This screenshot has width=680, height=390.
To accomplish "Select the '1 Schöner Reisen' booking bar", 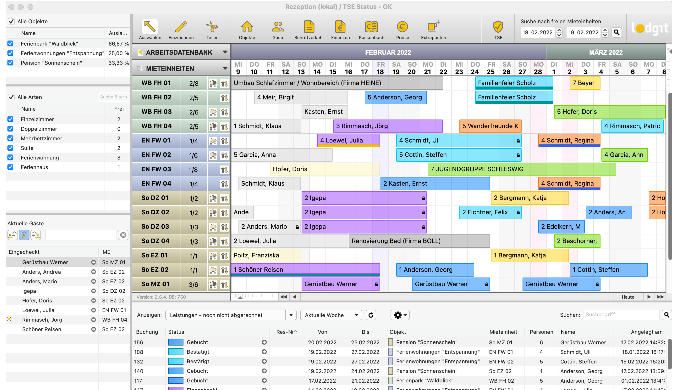I will (305, 270).
